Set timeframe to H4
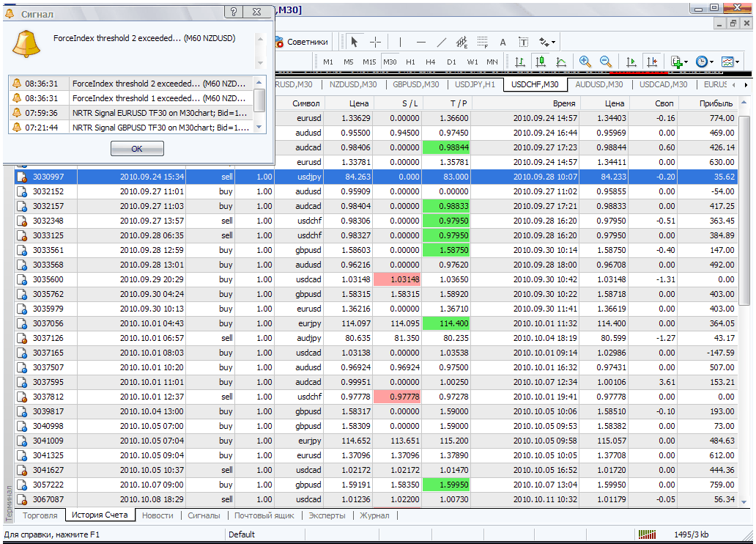Viewport: 756px width, 544px height. pos(431,62)
